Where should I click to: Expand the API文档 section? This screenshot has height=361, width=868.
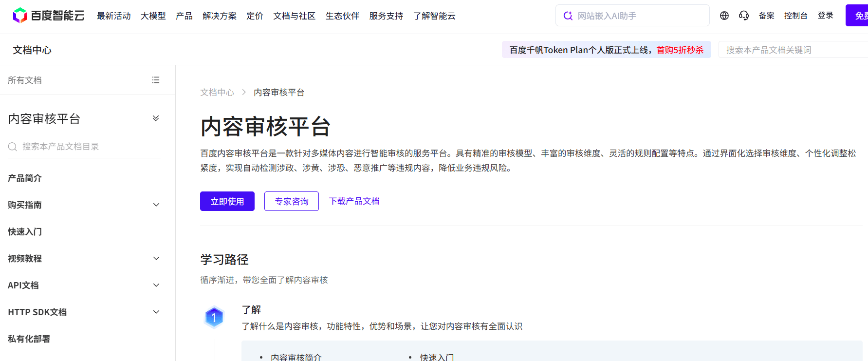(x=156, y=285)
